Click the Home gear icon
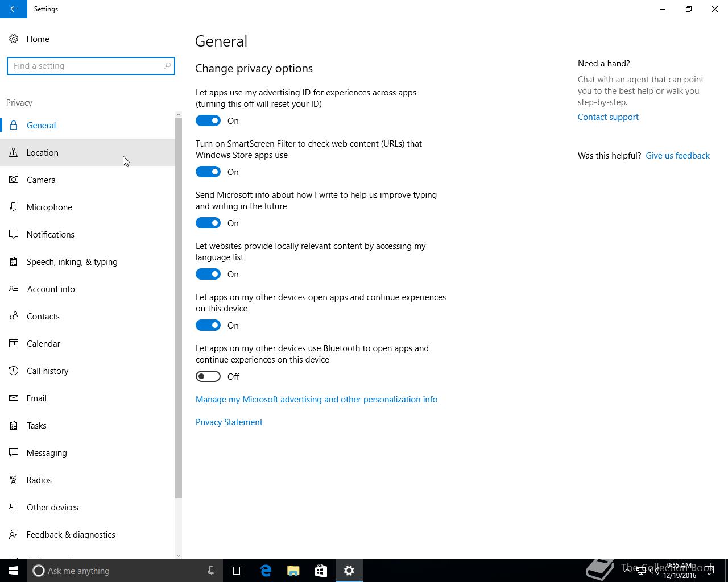 (x=14, y=39)
